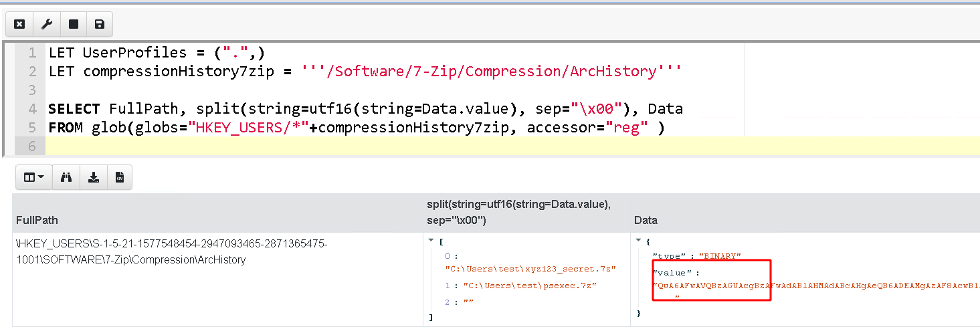980x335 pixels.
Task: Open the show/hide columns dropdown
Action: (x=33, y=177)
